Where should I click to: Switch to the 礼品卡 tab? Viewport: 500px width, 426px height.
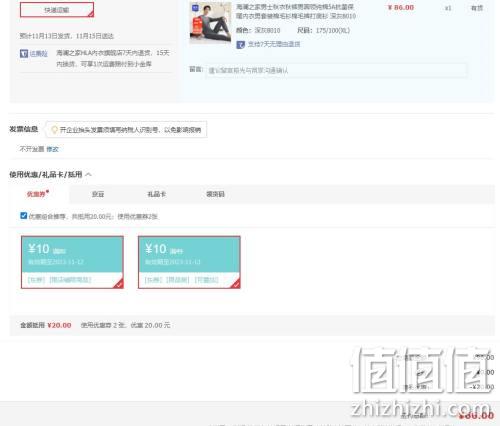point(157,194)
